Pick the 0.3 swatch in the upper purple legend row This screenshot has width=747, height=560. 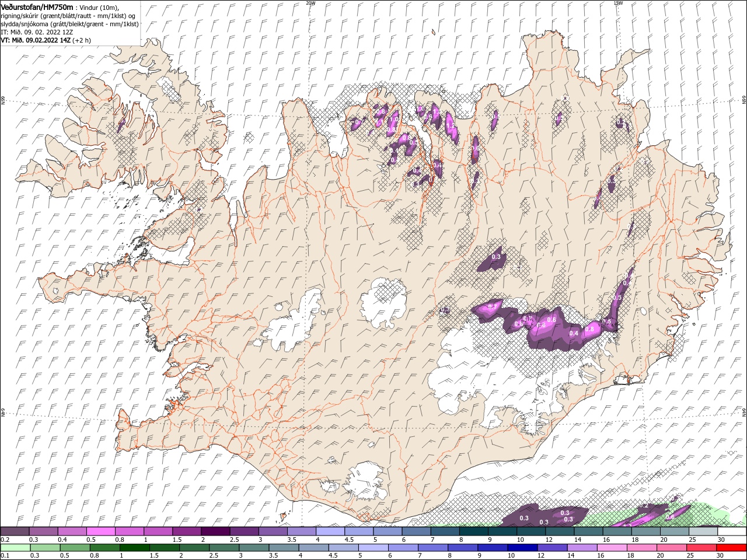click(x=43, y=531)
